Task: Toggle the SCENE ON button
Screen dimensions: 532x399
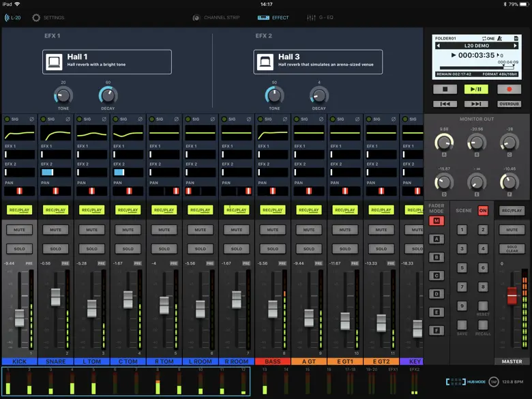Action: [x=483, y=211]
